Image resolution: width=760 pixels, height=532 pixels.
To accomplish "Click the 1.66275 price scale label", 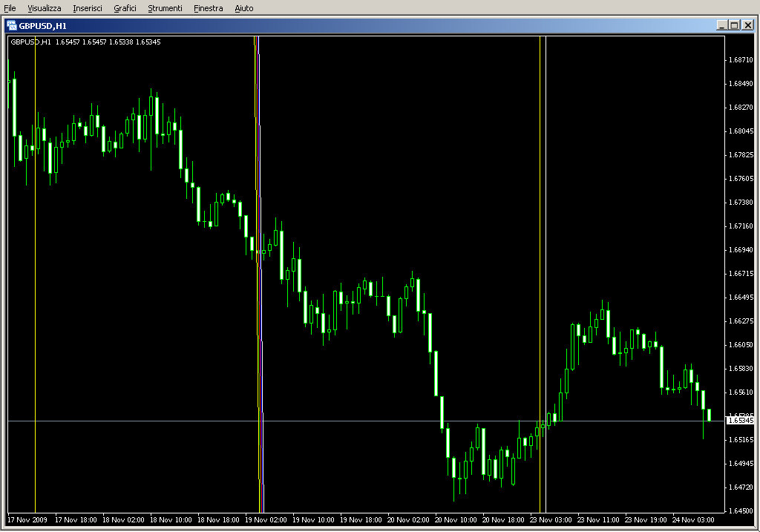I will [741, 321].
